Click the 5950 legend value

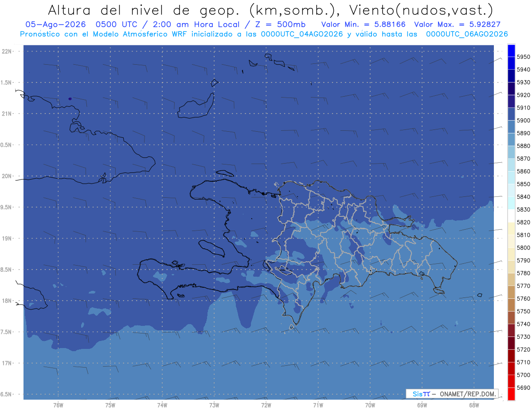pos(524,57)
